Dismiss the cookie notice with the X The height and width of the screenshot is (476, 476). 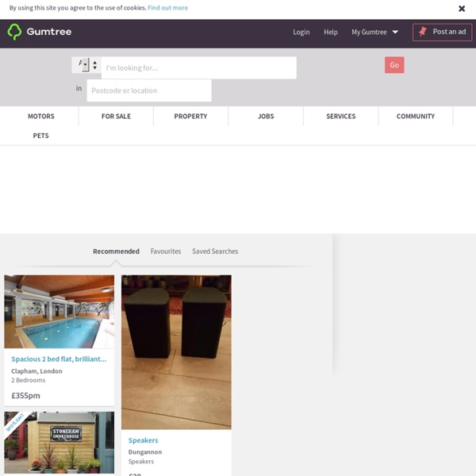tap(462, 9)
